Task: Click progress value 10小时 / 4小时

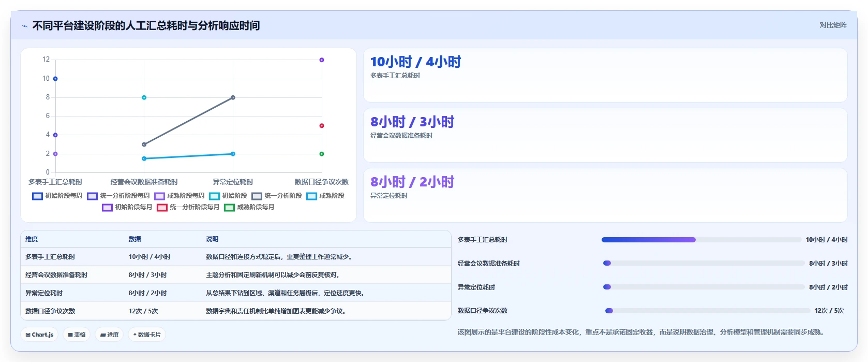Action: coord(827,240)
